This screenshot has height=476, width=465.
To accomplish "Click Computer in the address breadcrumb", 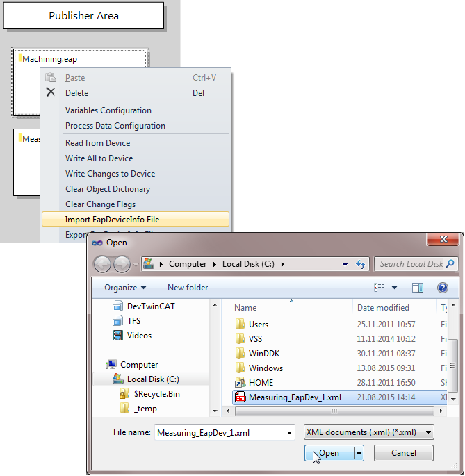I will coord(188,264).
